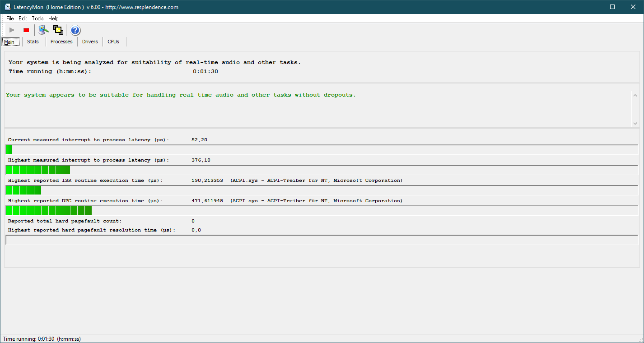Close the LatencyMon window

(634, 7)
